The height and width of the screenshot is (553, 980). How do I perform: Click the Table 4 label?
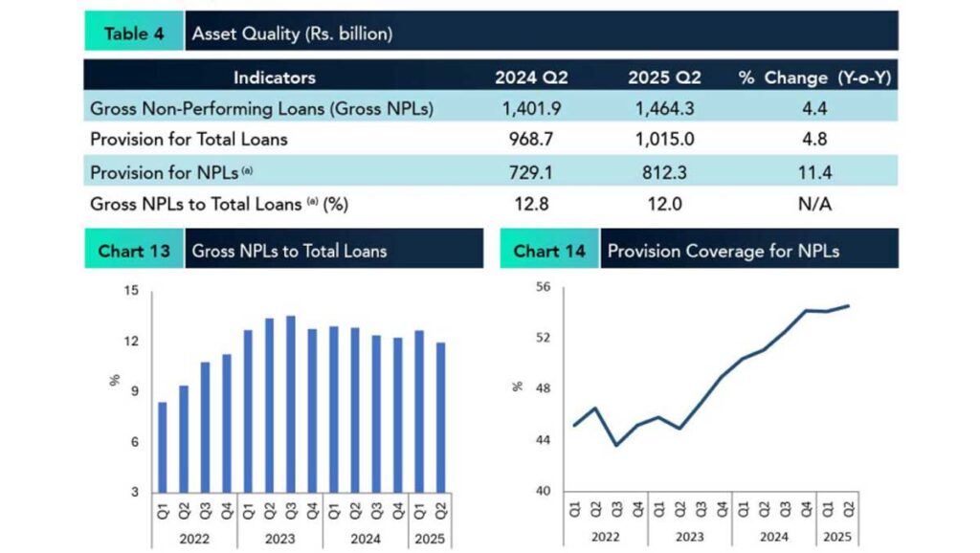(133, 33)
